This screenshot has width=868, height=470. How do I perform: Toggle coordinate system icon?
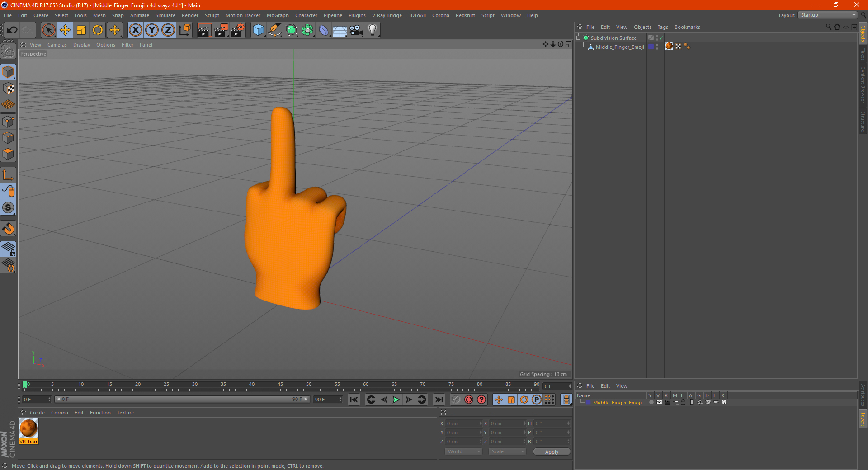[x=185, y=30]
